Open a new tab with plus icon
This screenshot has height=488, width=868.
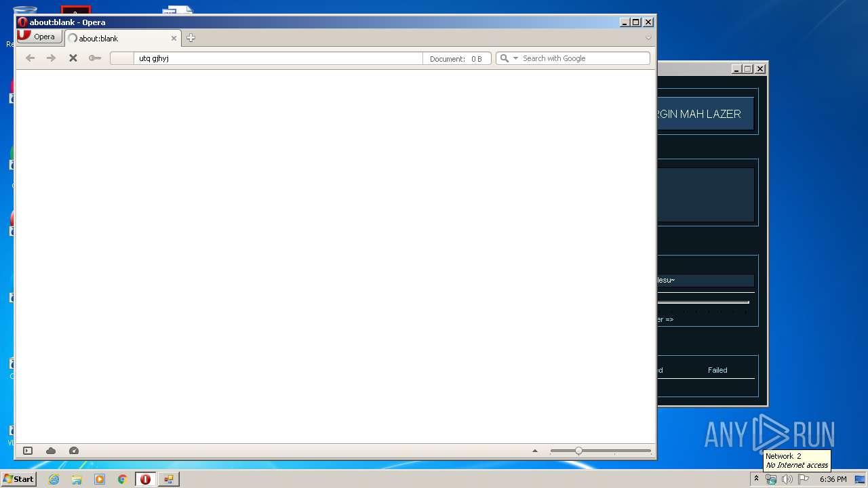coord(191,38)
